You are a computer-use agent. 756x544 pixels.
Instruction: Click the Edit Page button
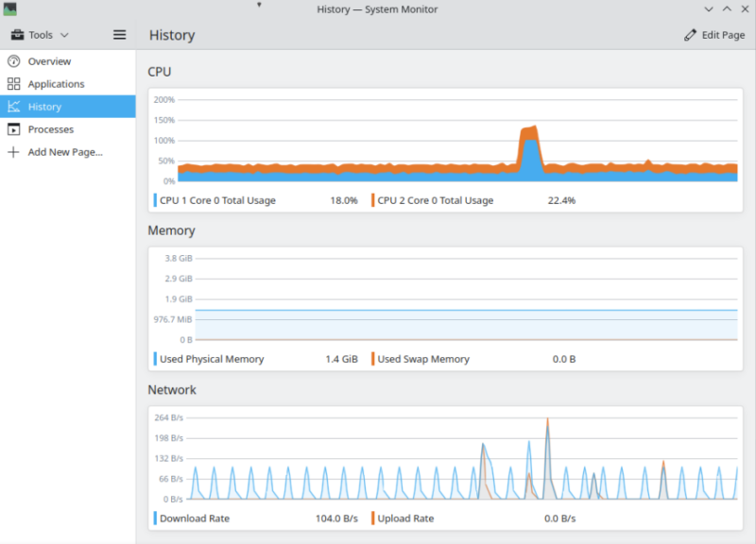pyautogui.click(x=715, y=34)
